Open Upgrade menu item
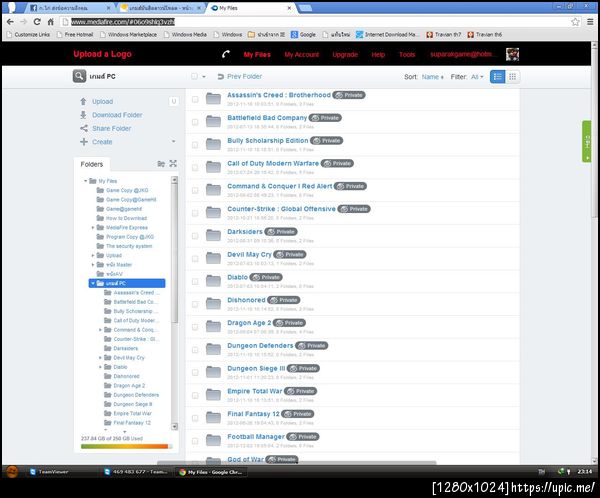 coord(345,54)
